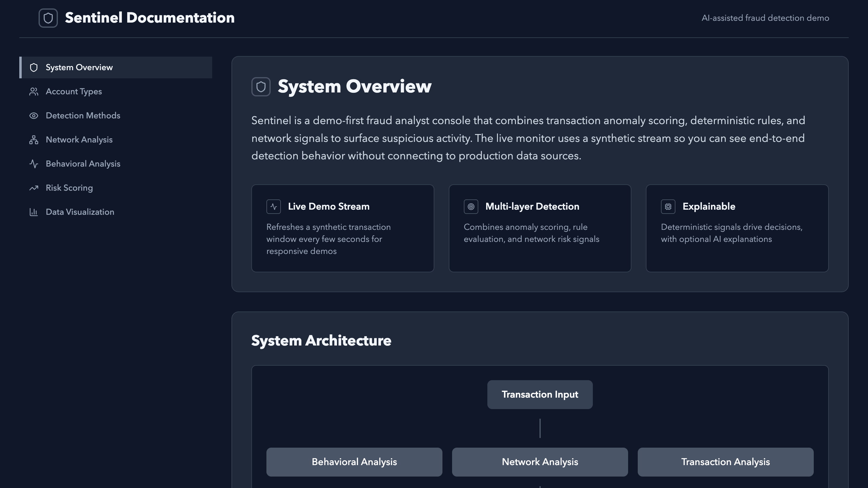The height and width of the screenshot is (488, 868).
Task: Click the Sentinel shield logo in header
Action: click(48, 18)
